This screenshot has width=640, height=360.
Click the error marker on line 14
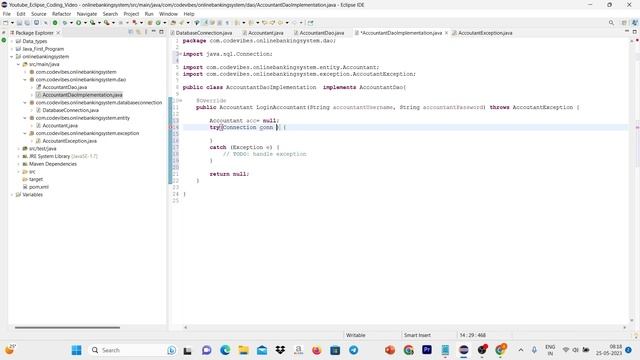click(x=171, y=127)
